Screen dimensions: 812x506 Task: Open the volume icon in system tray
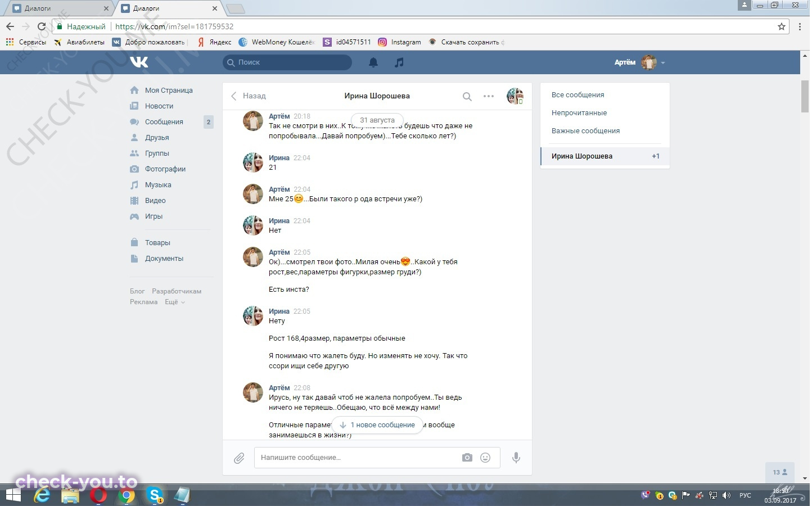727,495
